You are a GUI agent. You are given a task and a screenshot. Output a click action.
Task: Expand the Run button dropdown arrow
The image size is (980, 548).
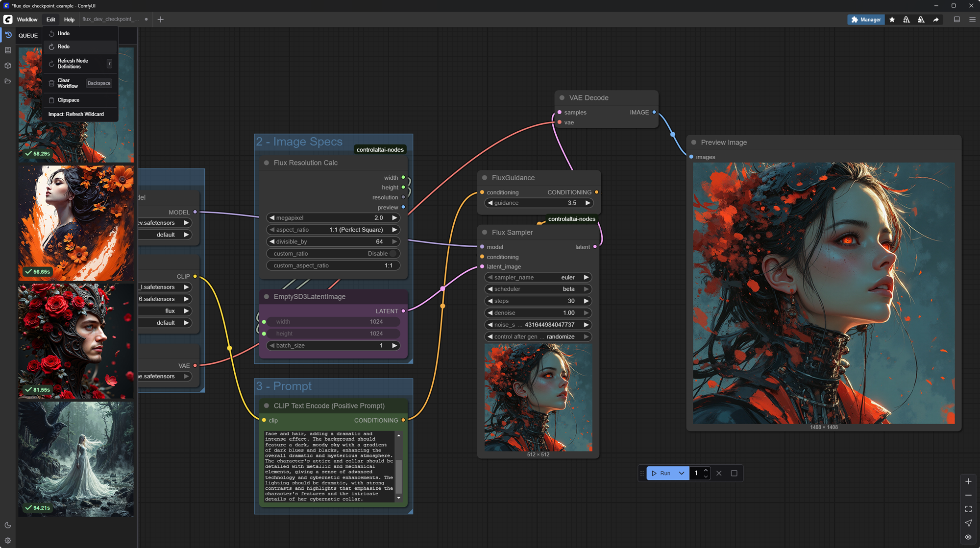pyautogui.click(x=681, y=473)
